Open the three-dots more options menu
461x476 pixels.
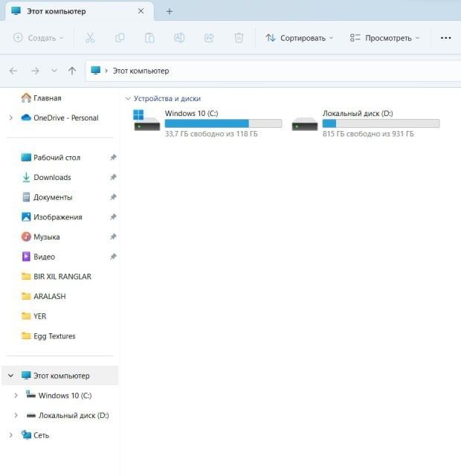click(x=445, y=38)
